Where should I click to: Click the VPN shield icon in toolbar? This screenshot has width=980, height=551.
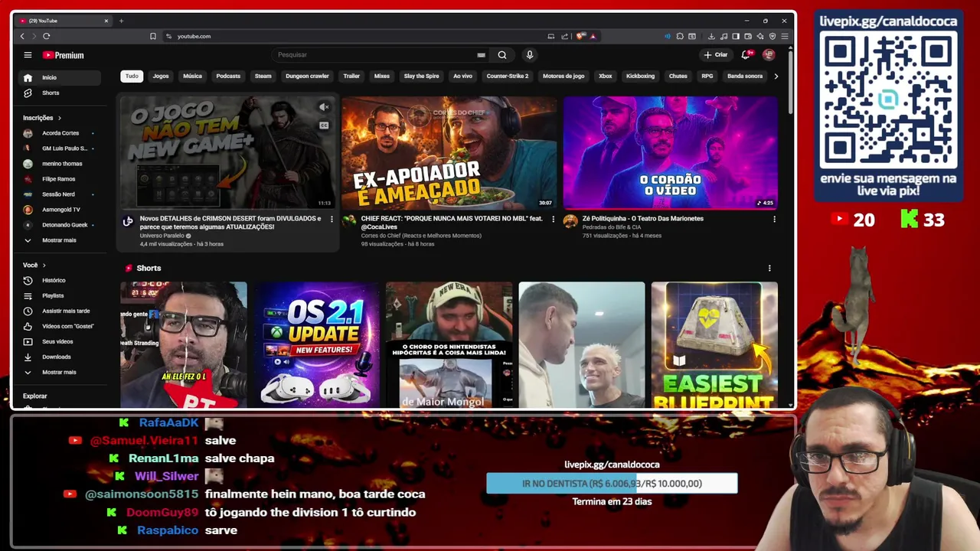pyautogui.click(x=773, y=36)
